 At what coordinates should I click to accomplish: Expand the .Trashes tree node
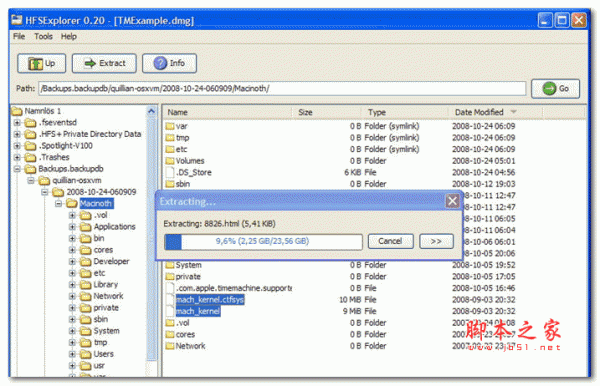17,157
